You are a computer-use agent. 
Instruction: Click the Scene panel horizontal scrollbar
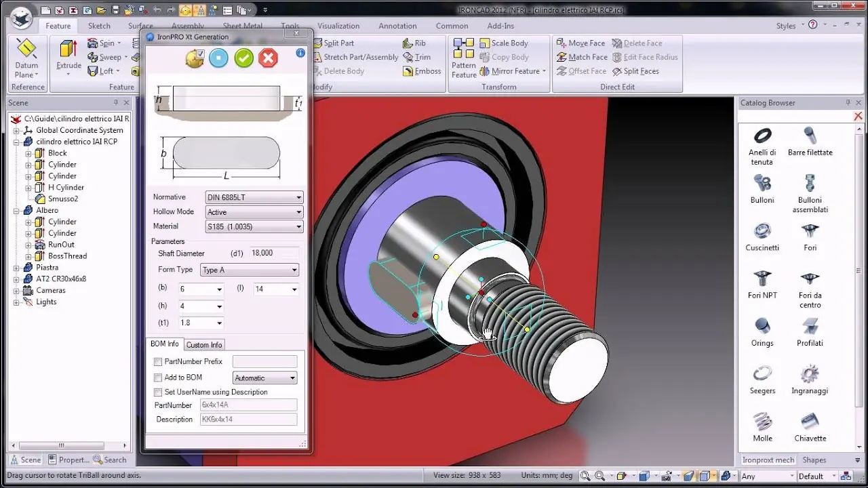point(61,445)
